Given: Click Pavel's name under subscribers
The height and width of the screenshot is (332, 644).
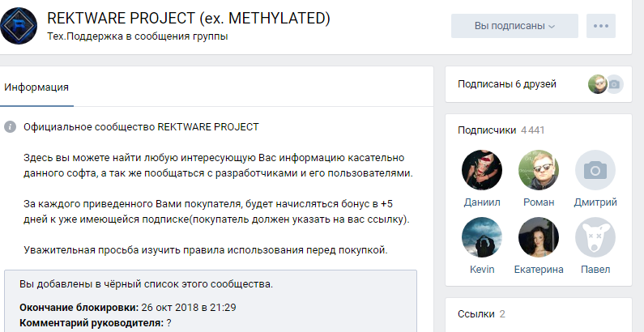Looking at the screenshot, I should 595,269.
